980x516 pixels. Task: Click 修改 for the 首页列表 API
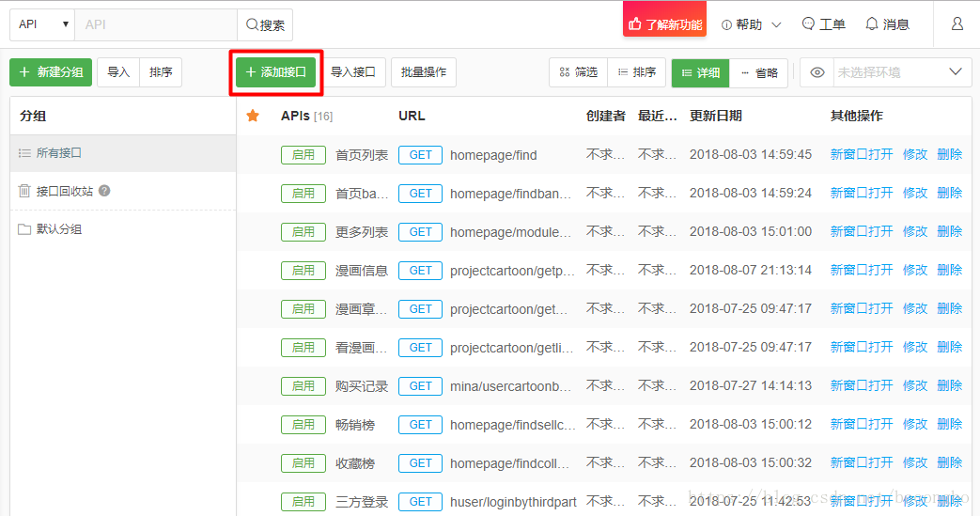coord(914,154)
